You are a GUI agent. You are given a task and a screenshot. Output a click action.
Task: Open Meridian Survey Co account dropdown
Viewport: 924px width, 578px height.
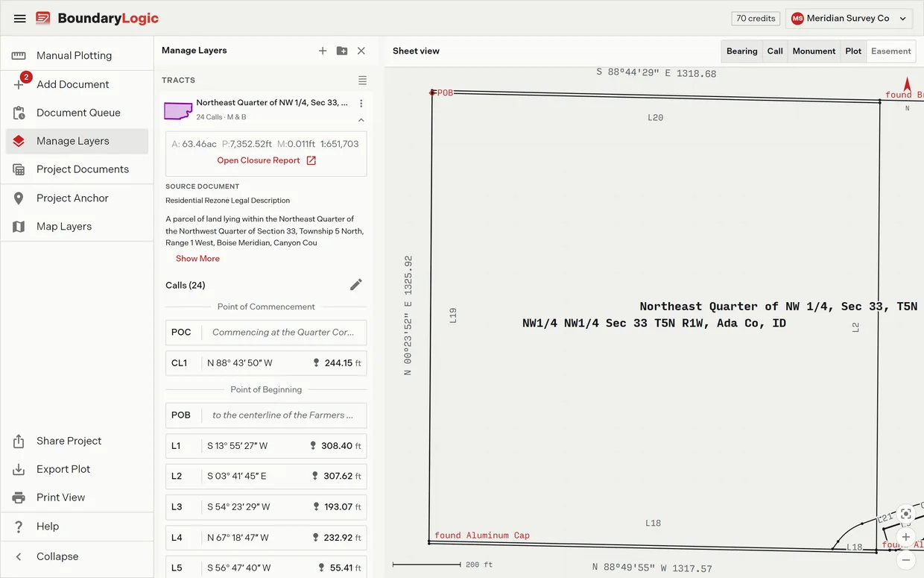[849, 19]
